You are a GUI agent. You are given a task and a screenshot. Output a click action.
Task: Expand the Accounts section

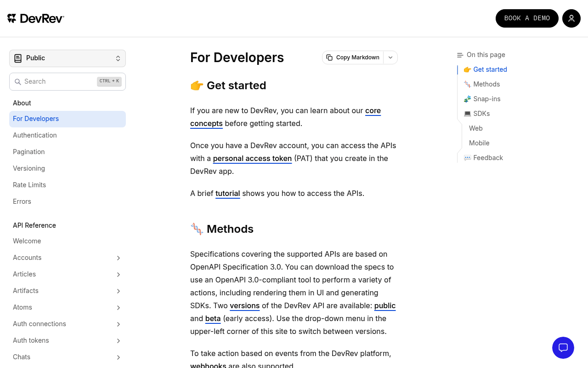pyautogui.click(x=119, y=258)
